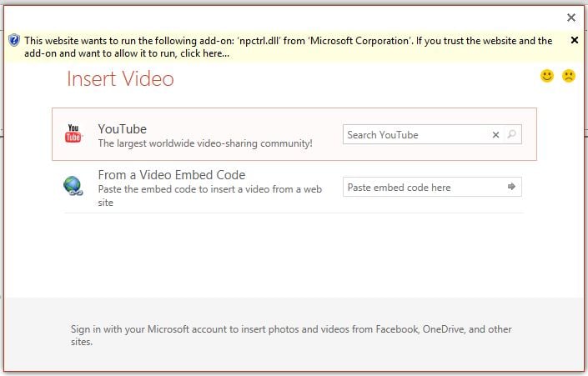Click the Sign in with your Microsoft account text
Viewport: 588px width, 376px height.
click(291, 335)
